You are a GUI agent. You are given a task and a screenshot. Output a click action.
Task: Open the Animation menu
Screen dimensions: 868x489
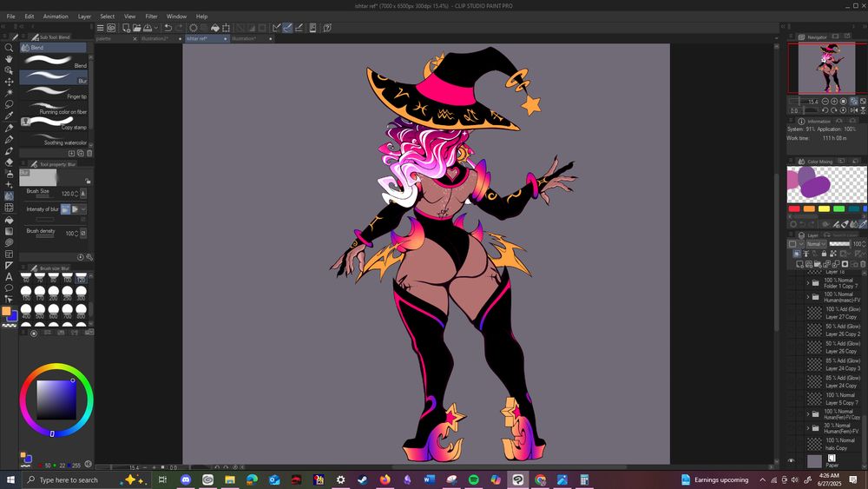pyautogui.click(x=56, y=16)
